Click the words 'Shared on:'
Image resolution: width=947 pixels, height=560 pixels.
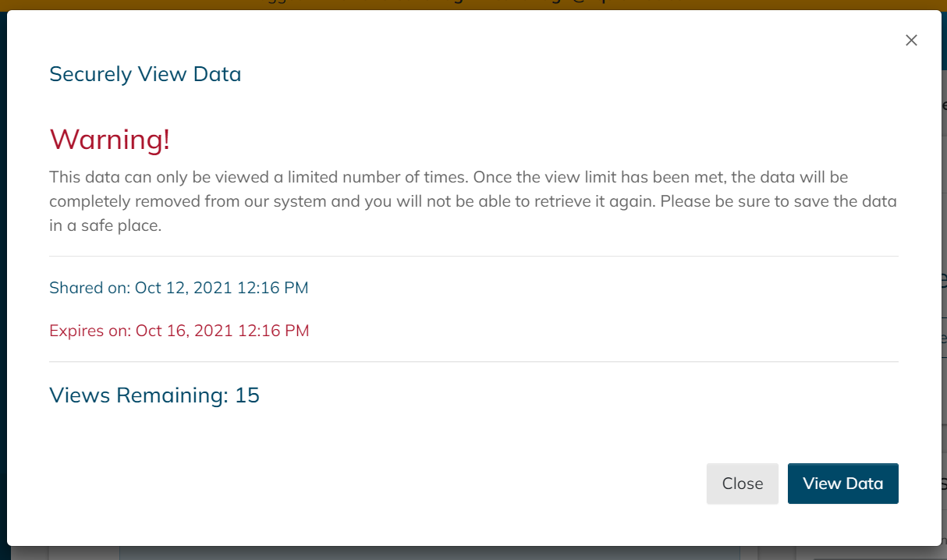tap(90, 288)
